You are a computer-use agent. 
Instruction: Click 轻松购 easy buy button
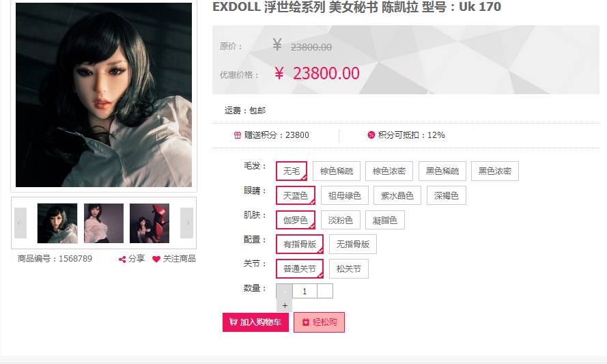(319, 322)
